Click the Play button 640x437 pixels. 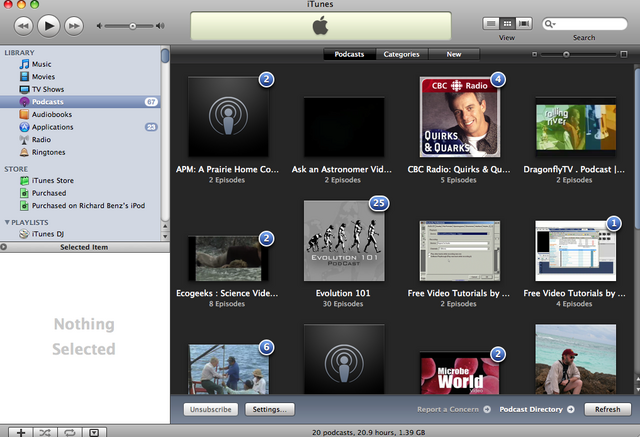pyautogui.click(x=49, y=26)
